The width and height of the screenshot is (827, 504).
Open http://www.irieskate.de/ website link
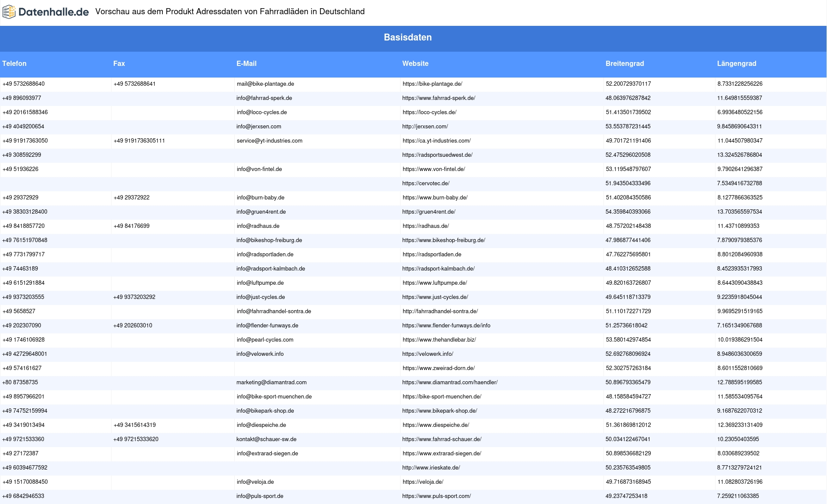pyautogui.click(x=431, y=468)
